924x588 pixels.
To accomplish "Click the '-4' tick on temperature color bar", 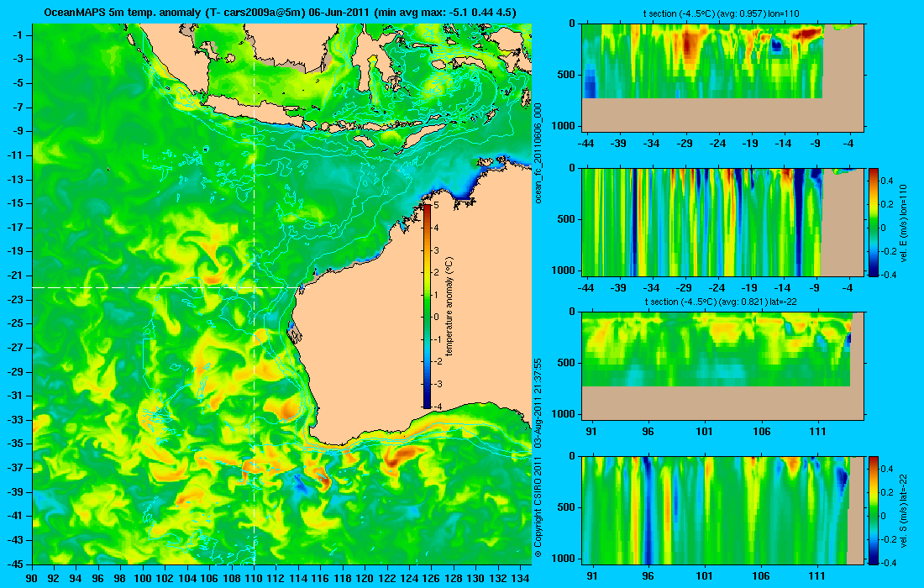I will pyautogui.click(x=438, y=407).
